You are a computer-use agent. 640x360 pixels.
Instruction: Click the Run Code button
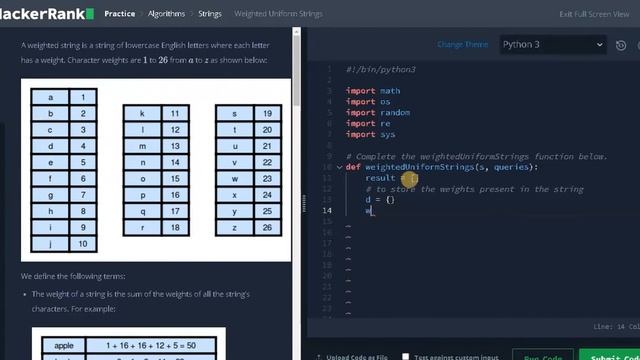[543, 355]
